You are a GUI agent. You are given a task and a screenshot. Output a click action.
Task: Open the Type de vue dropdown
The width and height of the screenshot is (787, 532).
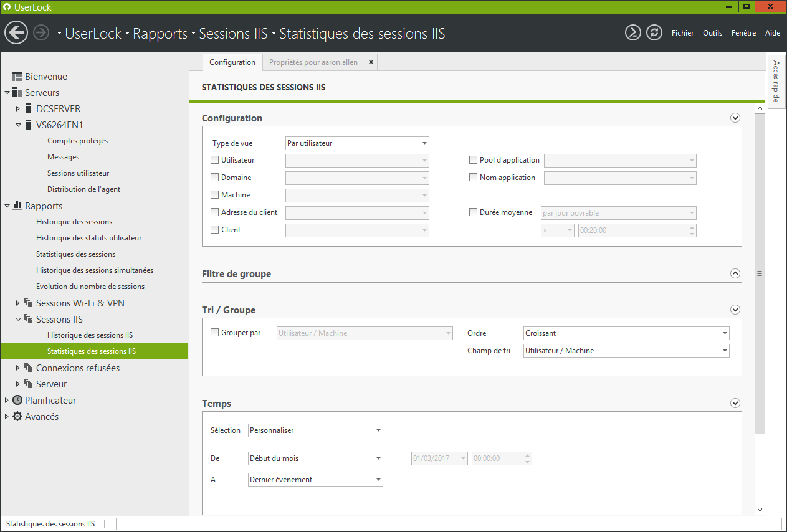tap(357, 143)
